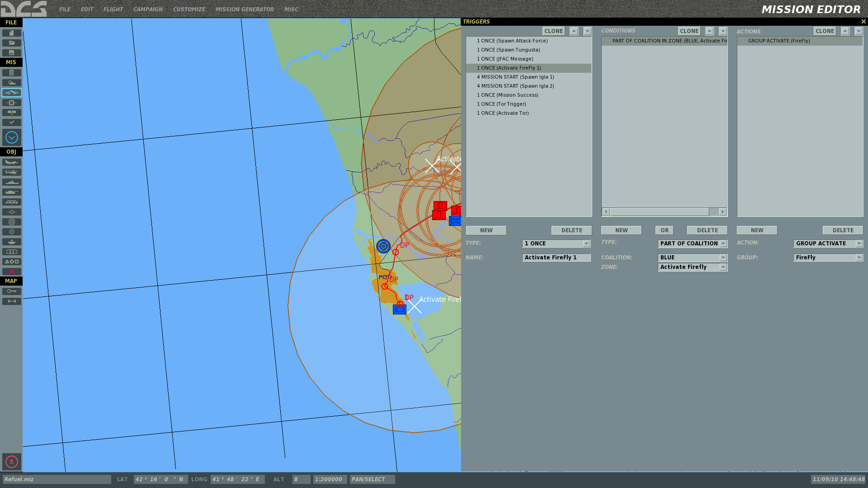The image size is (868, 488).
Task: Open the FILE menu
Action: [x=65, y=9]
